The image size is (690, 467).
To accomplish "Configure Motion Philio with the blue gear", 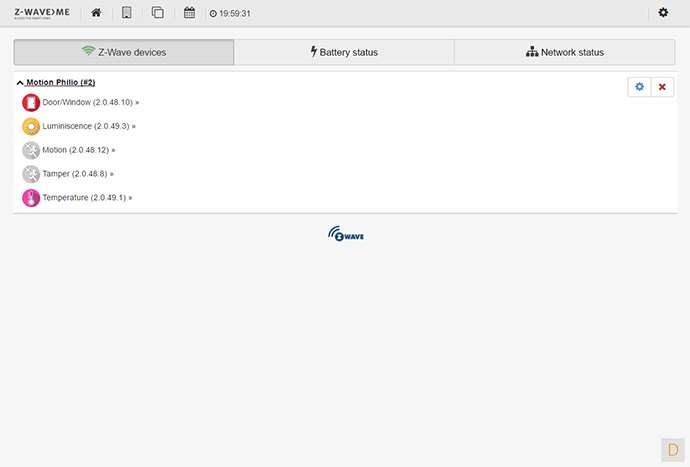I will pos(639,87).
